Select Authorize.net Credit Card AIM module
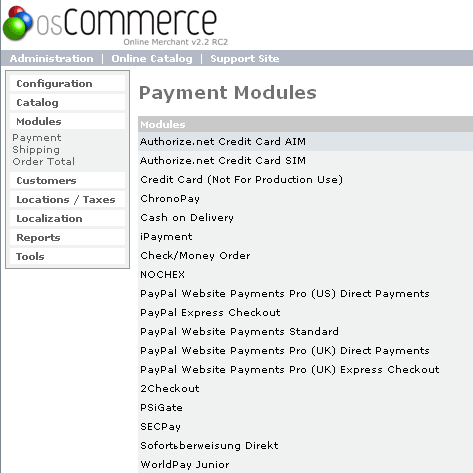473x473 pixels. [305, 141]
